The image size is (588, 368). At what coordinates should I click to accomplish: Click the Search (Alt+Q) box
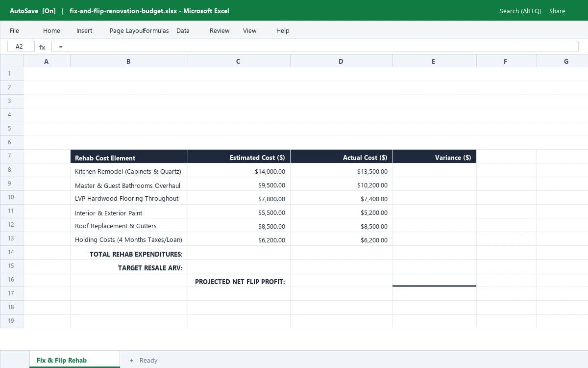(520, 11)
